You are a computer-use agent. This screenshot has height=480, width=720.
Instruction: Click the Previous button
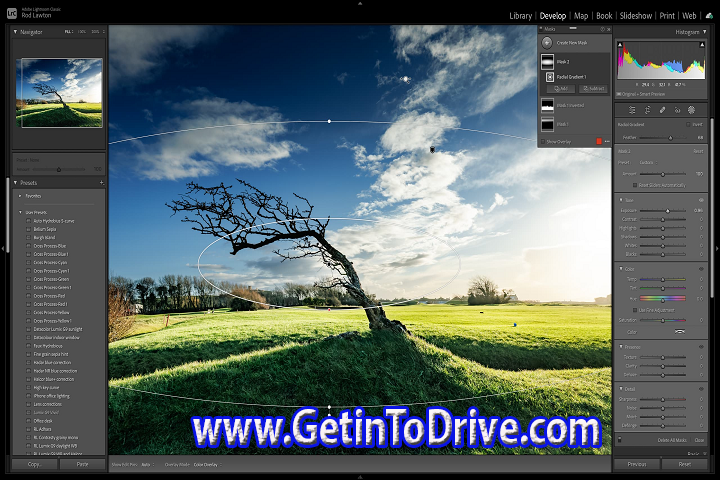[637, 464]
